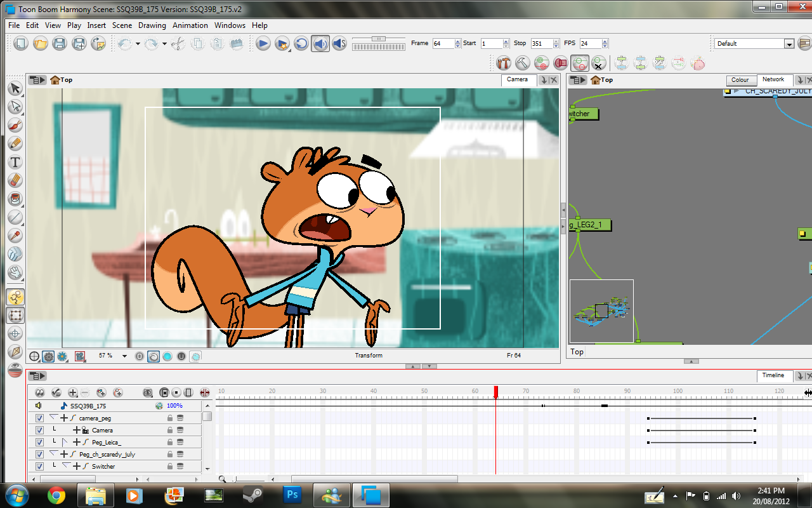Click the Frame number input field
This screenshot has width=812, height=508.
[x=443, y=44]
